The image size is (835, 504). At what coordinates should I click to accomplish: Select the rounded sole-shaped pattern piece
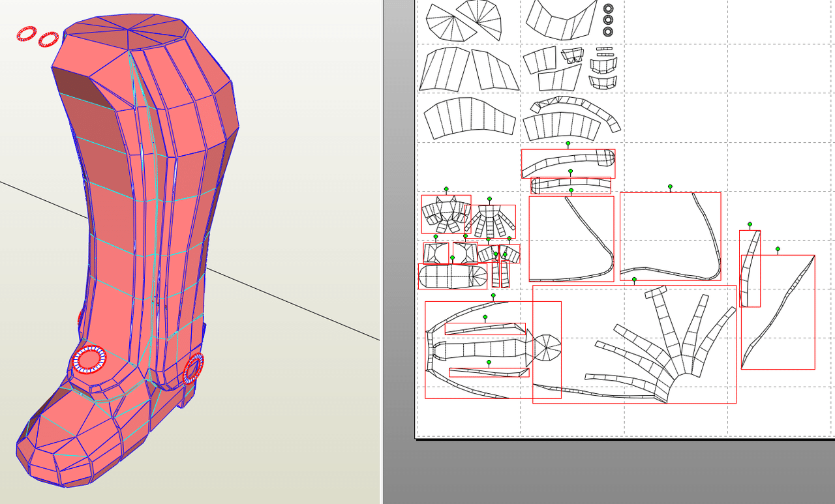click(453, 276)
